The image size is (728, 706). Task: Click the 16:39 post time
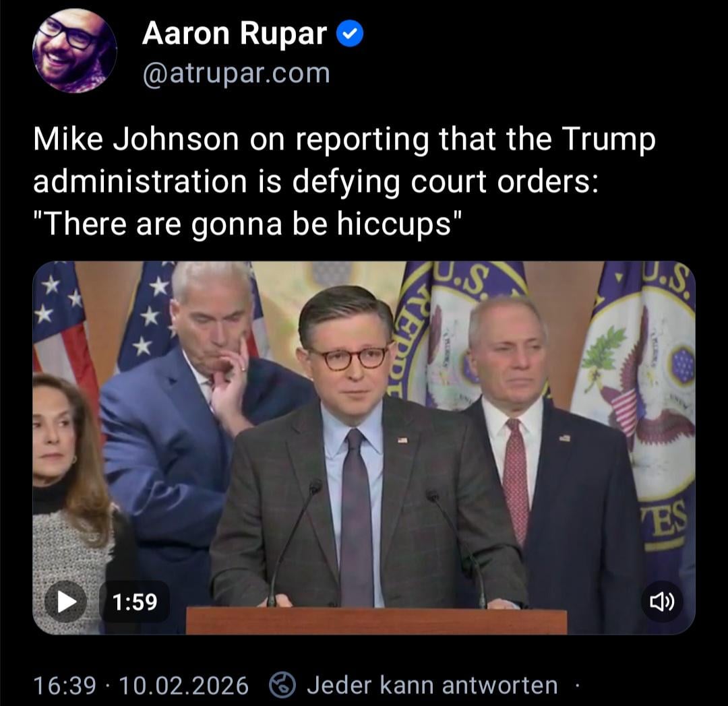65,686
